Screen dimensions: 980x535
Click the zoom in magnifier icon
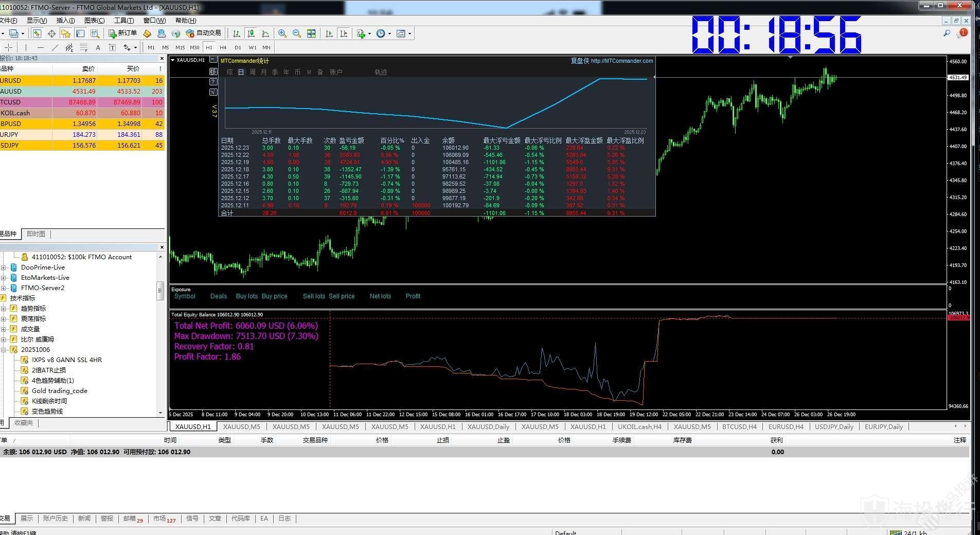tap(282, 33)
